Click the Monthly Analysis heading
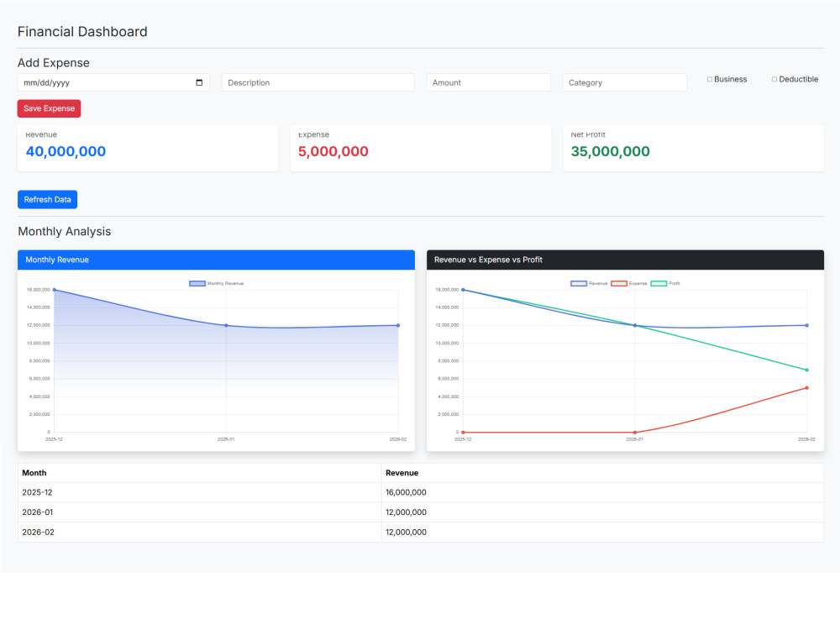The width and height of the screenshot is (840, 630). coord(65,232)
